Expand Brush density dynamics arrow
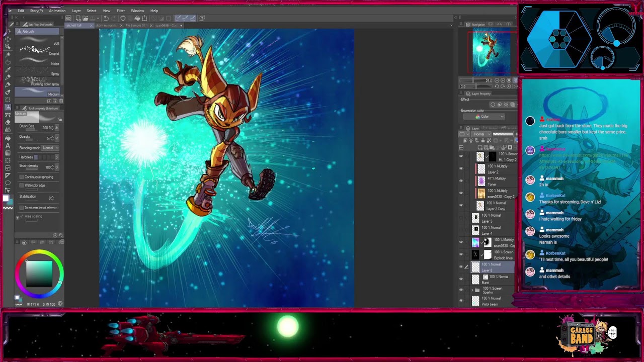The width and height of the screenshot is (644, 362). coord(56,167)
